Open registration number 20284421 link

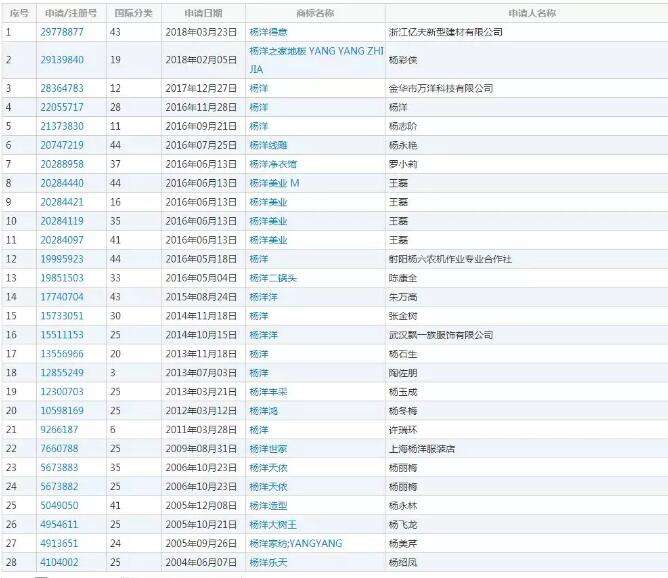pyautogui.click(x=62, y=202)
